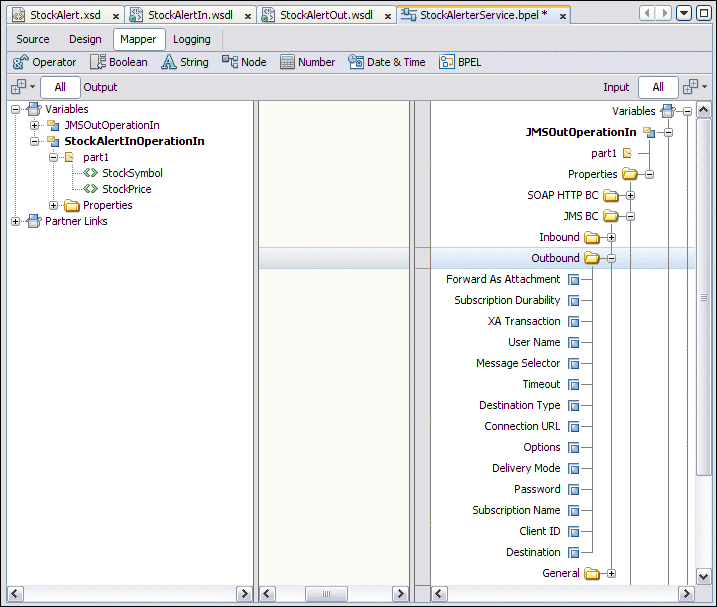
Task: Click Connection URL property icon
Action: tap(573, 427)
